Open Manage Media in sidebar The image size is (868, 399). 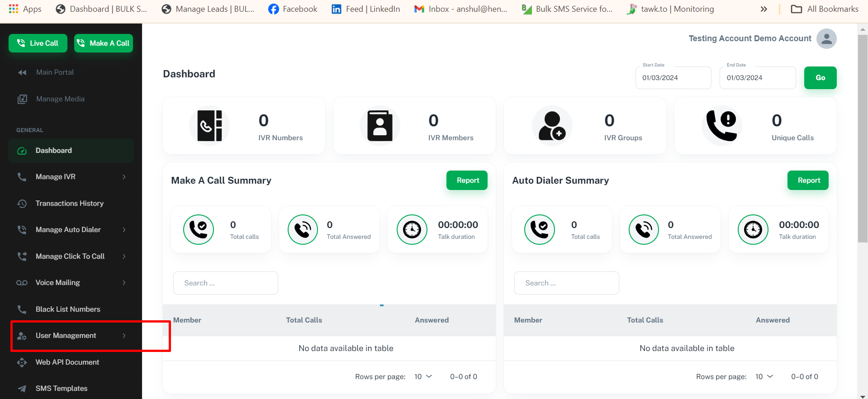[60, 99]
